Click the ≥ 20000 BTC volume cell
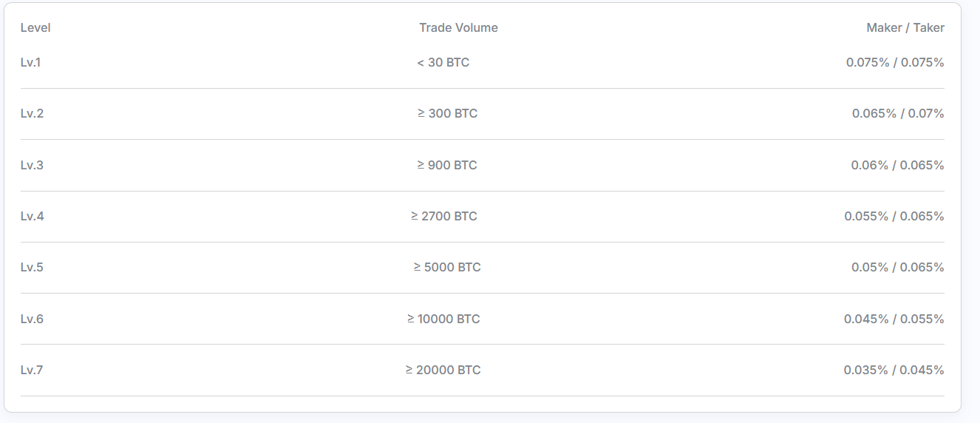The height and width of the screenshot is (423, 980). point(443,370)
